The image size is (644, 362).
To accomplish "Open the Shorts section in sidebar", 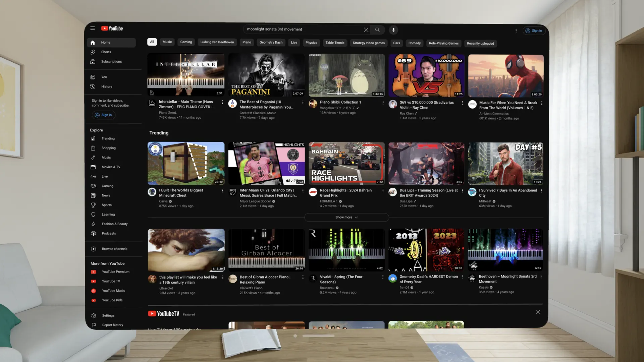I will 106,52.
